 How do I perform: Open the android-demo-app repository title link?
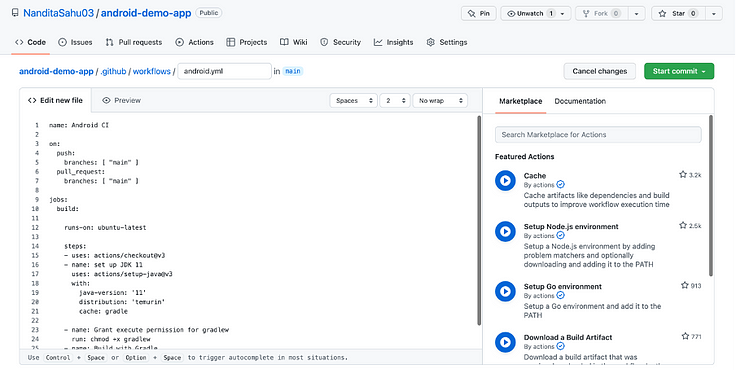point(146,13)
